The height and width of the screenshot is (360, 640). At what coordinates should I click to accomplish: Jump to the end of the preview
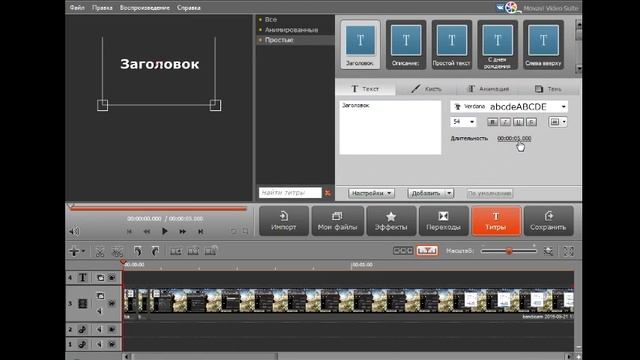tap(200, 232)
